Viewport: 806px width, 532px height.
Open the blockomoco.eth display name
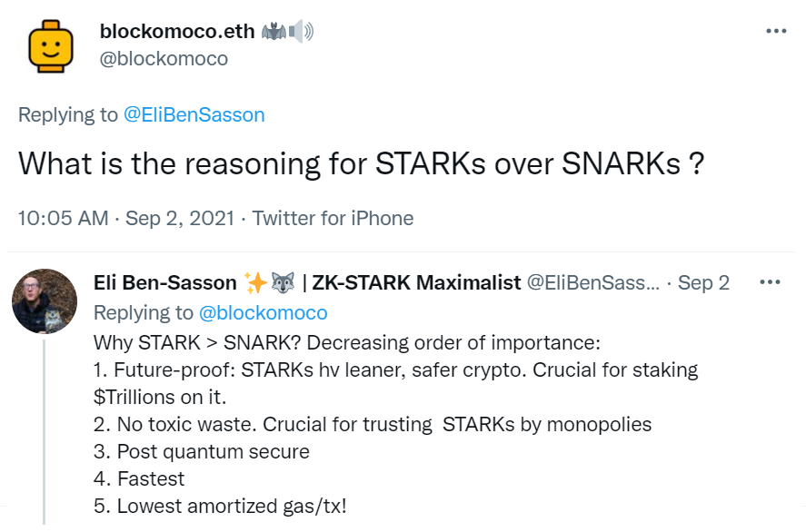click(177, 32)
